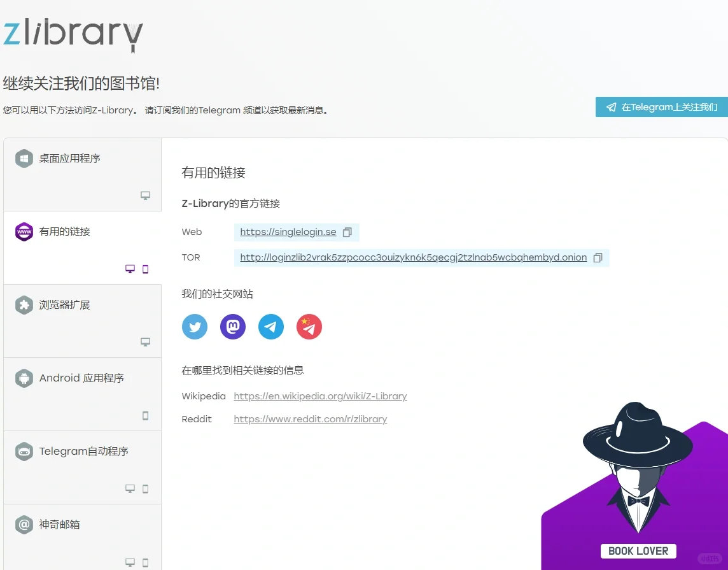Click desktop monitor icon in 桌面应用程序
The image size is (728, 570).
[x=145, y=196]
